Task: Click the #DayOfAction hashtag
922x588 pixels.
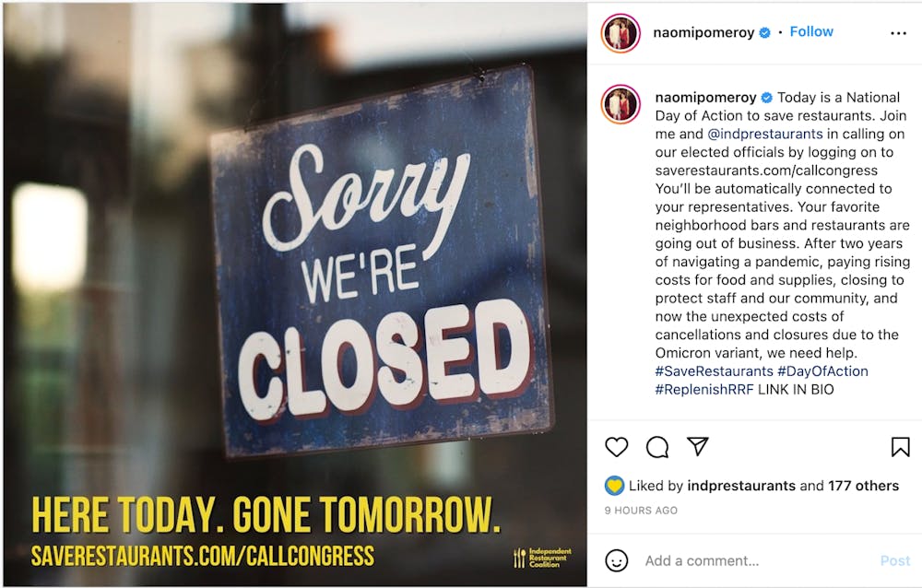Action: coord(822,370)
